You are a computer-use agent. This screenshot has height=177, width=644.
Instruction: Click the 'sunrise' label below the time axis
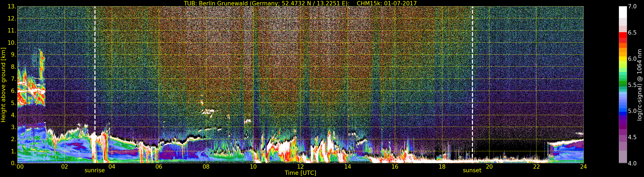click(x=94, y=171)
